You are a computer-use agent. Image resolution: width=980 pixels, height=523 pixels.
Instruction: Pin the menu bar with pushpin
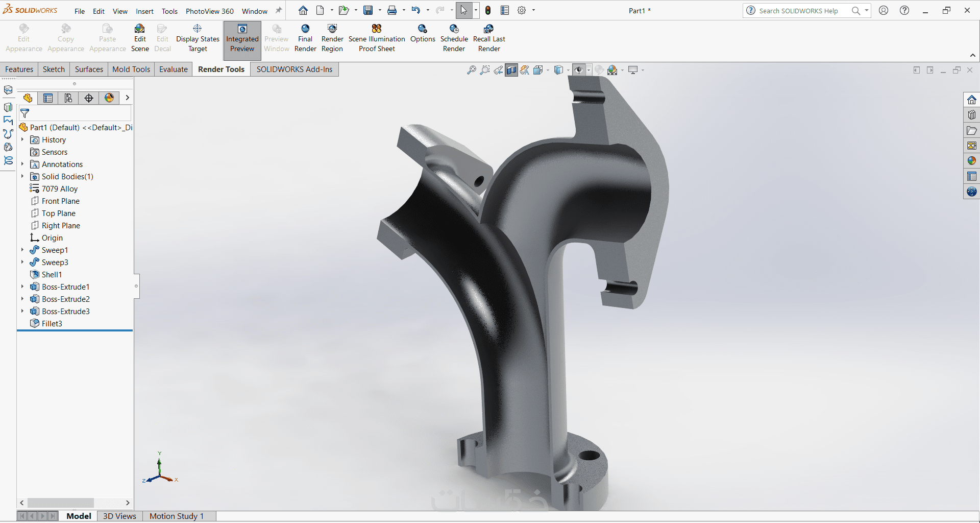click(279, 10)
